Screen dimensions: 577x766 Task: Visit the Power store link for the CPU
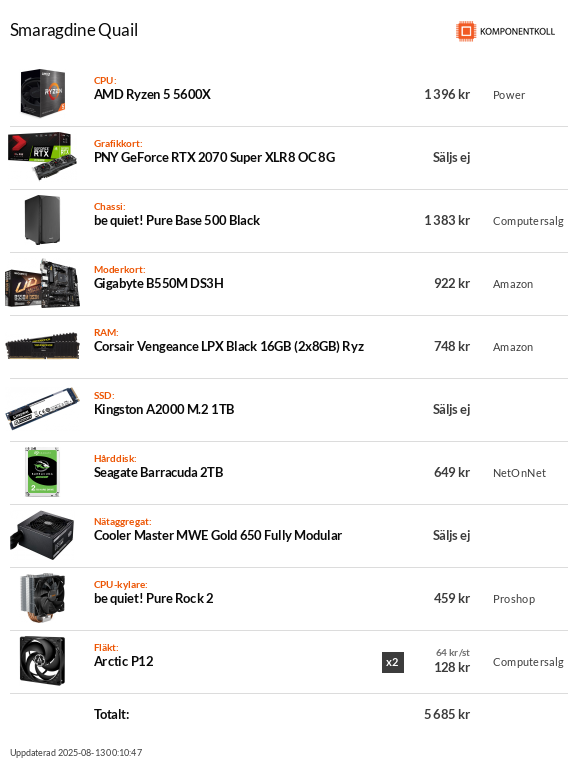pos(509,95)
